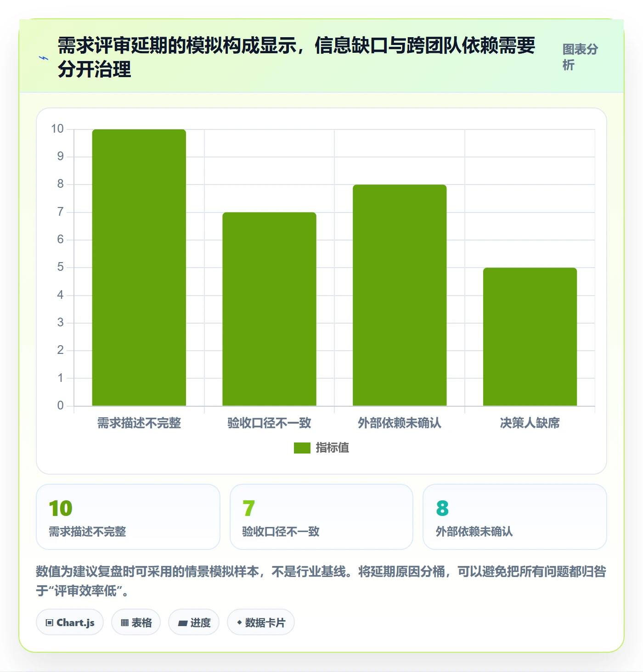
Task: Click the 进度 tag chip
Action: tap(194, 622)
